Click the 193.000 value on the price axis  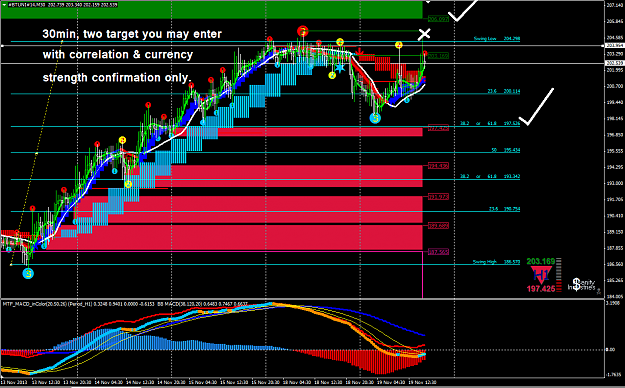(615, 183)
